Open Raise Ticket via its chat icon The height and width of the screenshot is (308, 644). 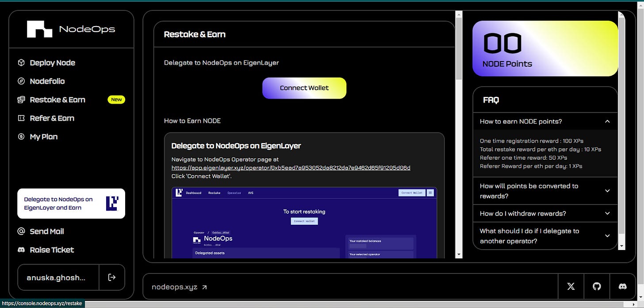pyautogui.click(x=21, y=250)
